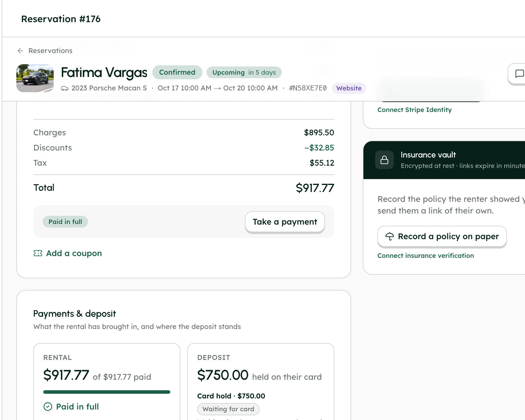Image resolution: width=525 pixels, height=420 pixels.
Task: Select the booking code #N58XE7E0
Action: coord(308,88)
